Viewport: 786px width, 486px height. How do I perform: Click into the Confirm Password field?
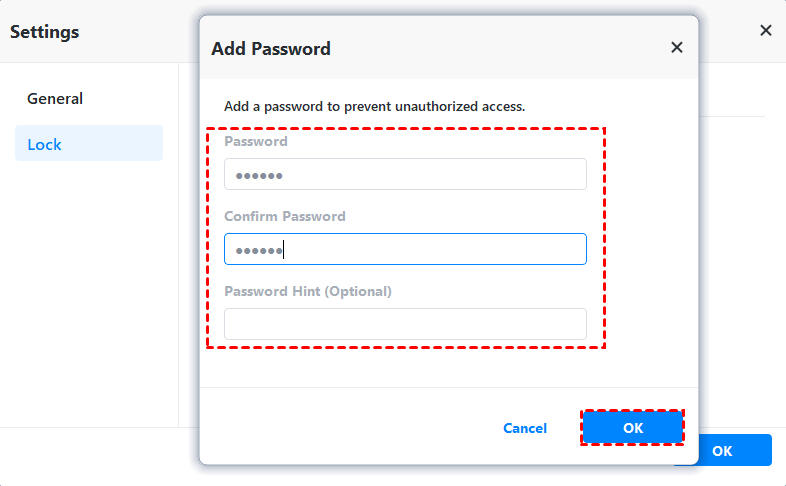pyautogui.click(x=405, y=249)
